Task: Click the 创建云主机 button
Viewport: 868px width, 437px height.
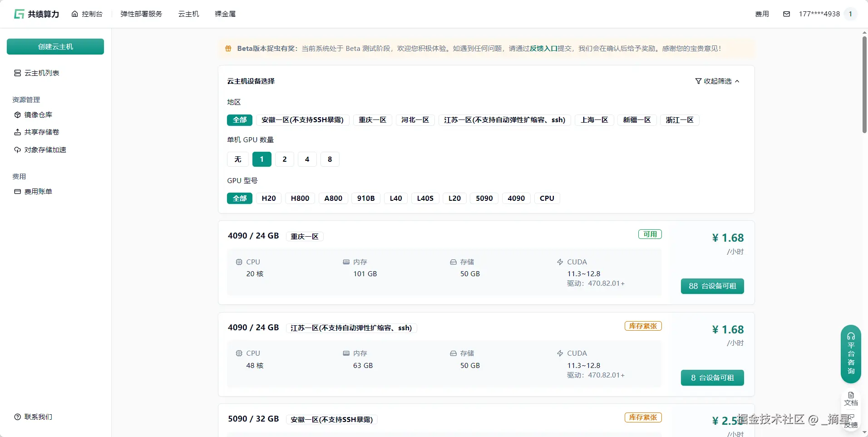Action: click(55, 47)
